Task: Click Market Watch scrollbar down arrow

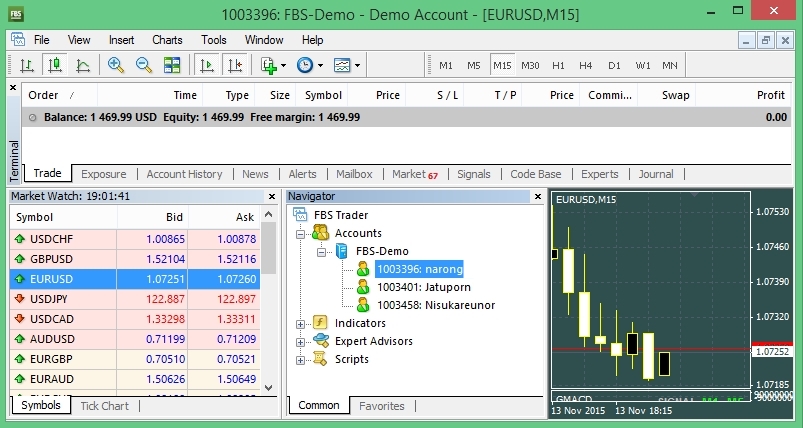Action: point(269,388)
